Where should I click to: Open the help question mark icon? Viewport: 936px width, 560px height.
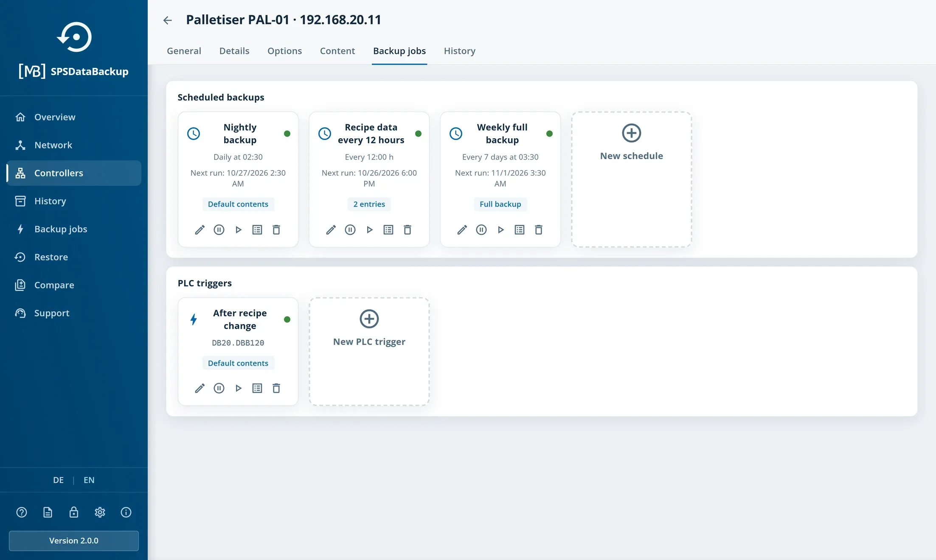coord(22,512)
